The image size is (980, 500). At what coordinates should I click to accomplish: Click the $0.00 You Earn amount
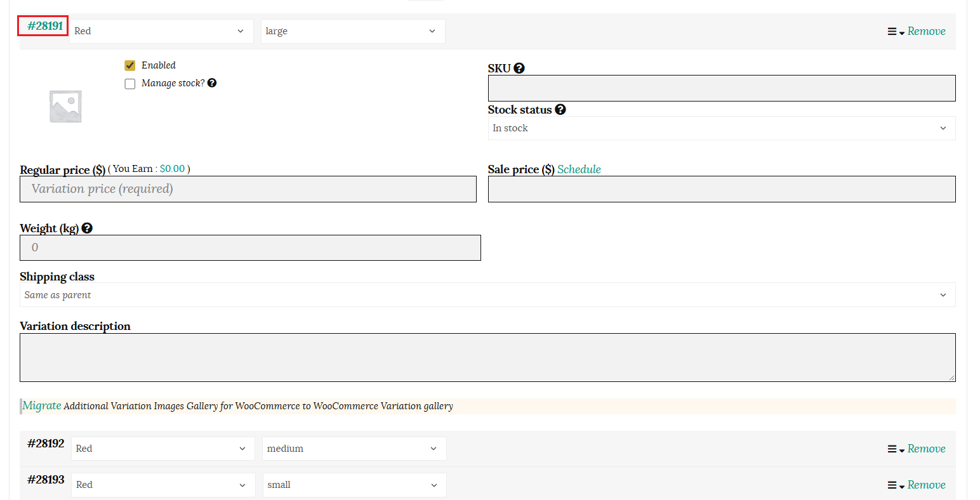click(x=172, y=169)
